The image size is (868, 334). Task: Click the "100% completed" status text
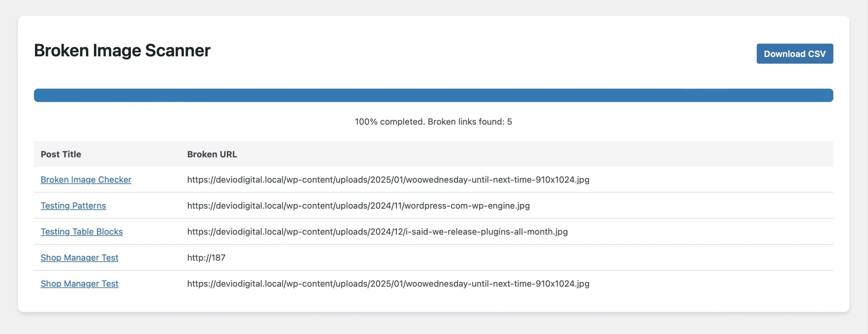[390, 122]
